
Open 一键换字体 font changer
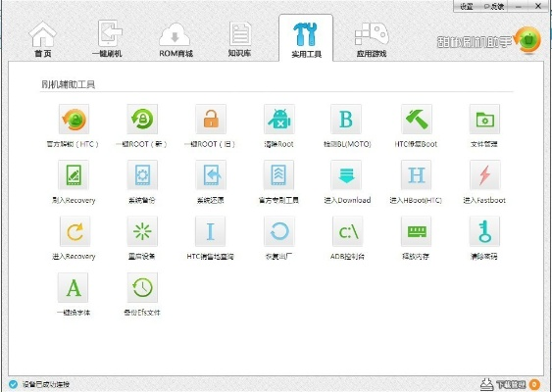(74, 287)
